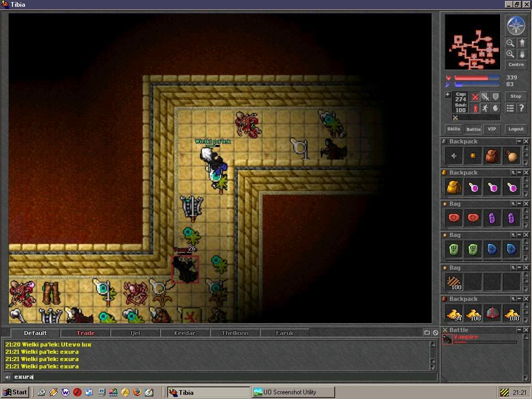532x399 pixels.
Task: Click the throwing star in first Backpack
Action: [x=454, y=156]
